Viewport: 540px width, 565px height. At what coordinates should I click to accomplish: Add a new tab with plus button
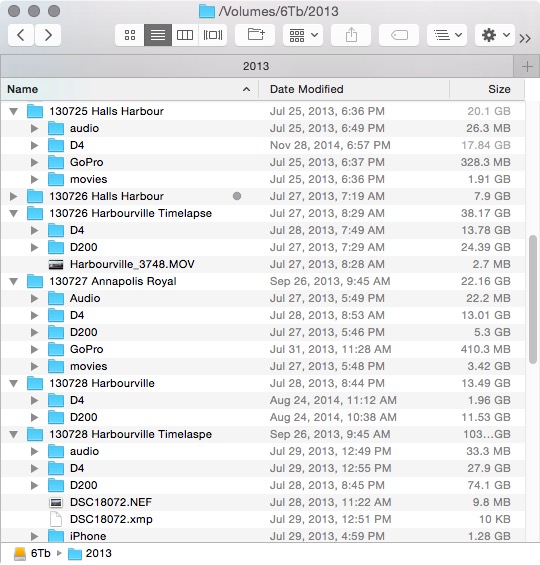pos(527,67)
